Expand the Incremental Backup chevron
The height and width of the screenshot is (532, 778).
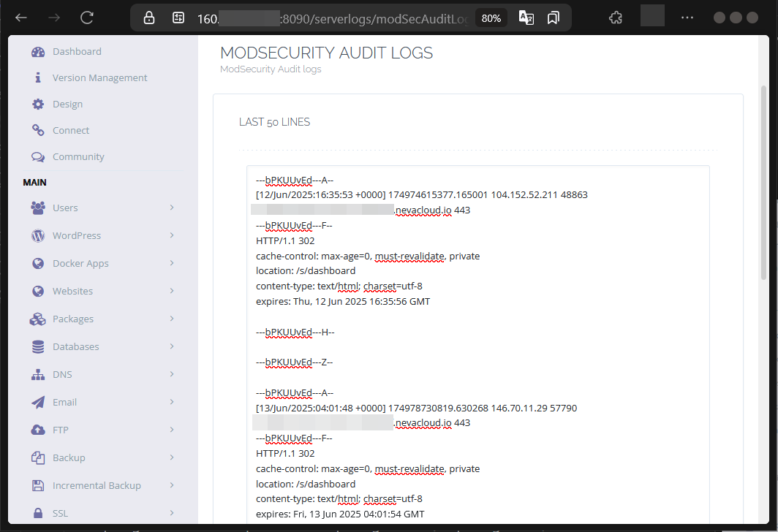click(172, 485)
